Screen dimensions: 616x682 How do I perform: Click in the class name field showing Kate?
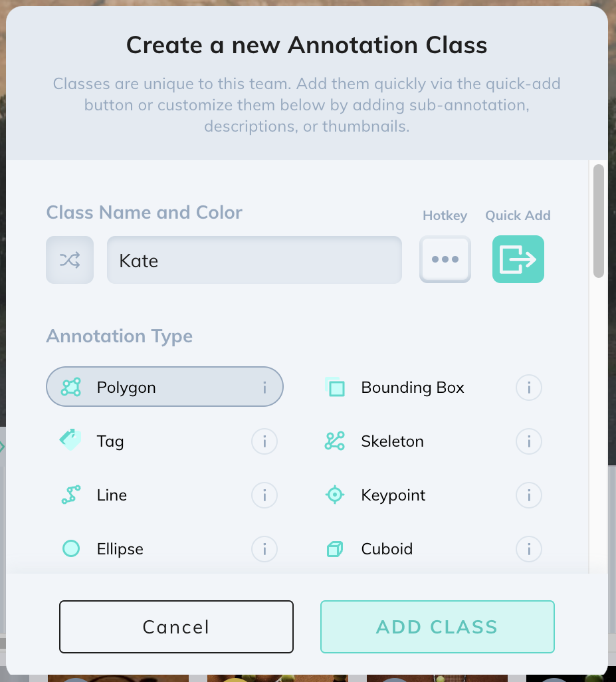(x=254, y=259)
